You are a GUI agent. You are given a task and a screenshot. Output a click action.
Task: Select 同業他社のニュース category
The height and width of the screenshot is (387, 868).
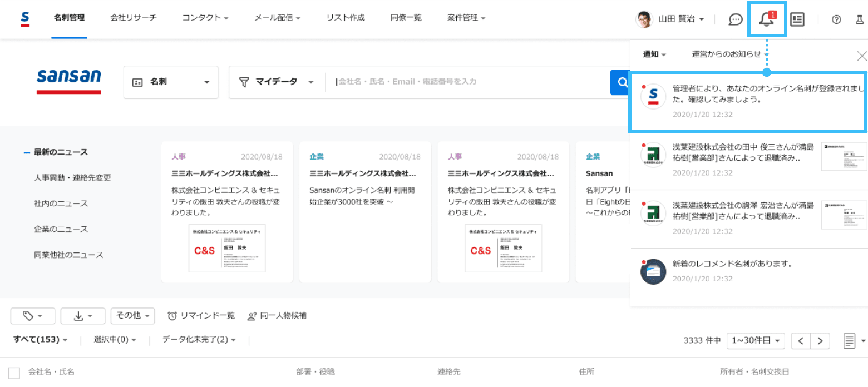68,255
